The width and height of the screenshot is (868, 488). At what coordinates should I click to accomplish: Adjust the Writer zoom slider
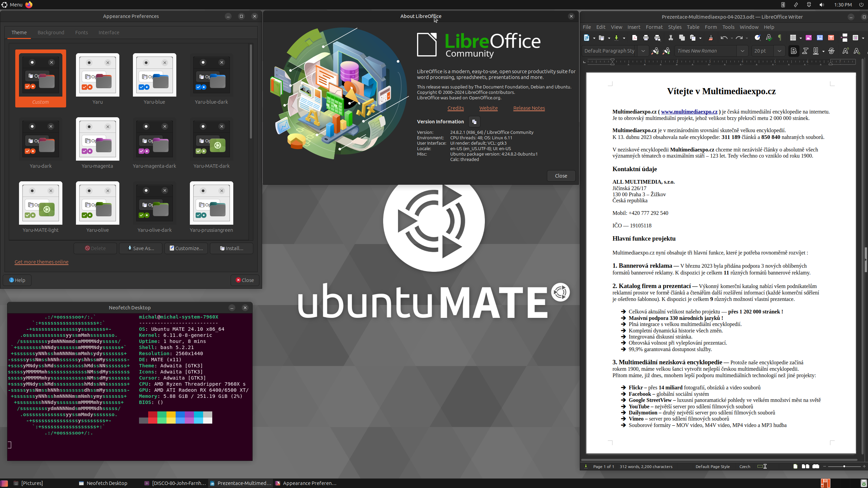[x=844, y=467]
